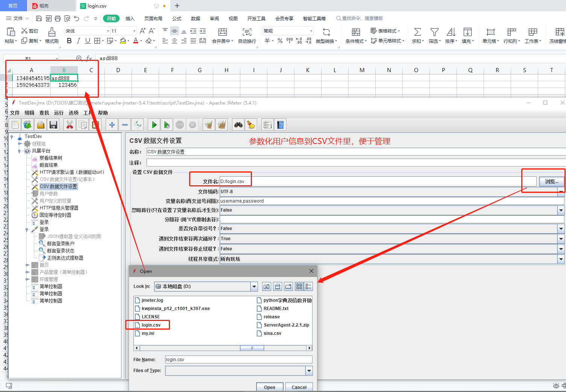Open JMeter Search binoculars icon

238,125
